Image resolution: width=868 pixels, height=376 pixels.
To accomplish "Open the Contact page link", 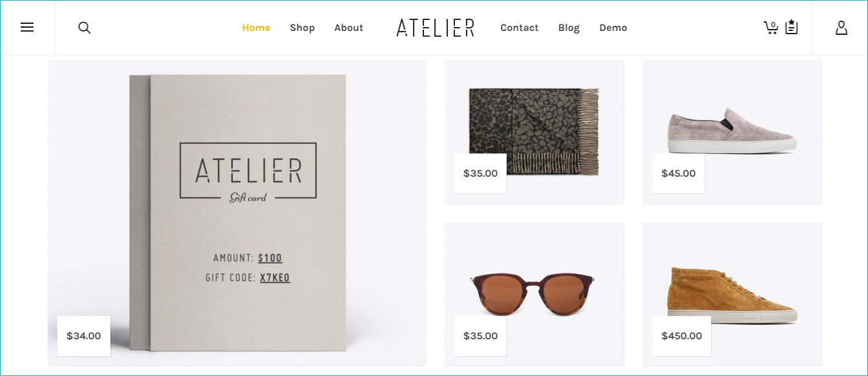I will pos(520,28).
